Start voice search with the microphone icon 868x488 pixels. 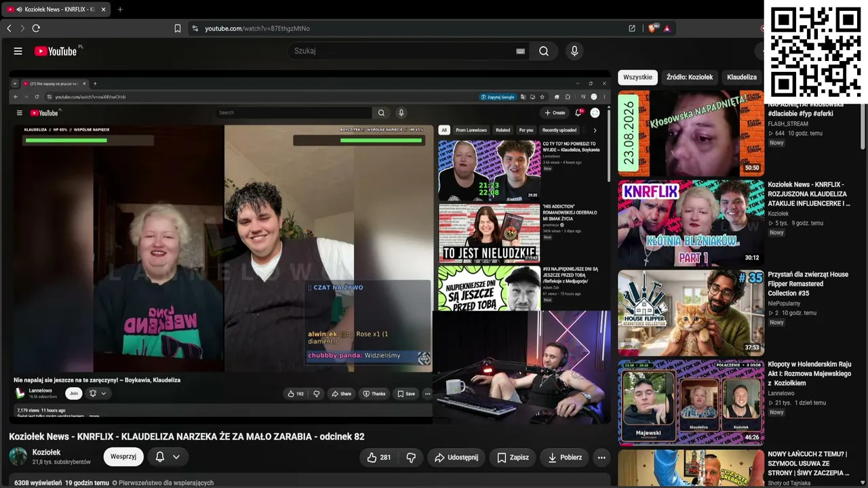(574, 51)
